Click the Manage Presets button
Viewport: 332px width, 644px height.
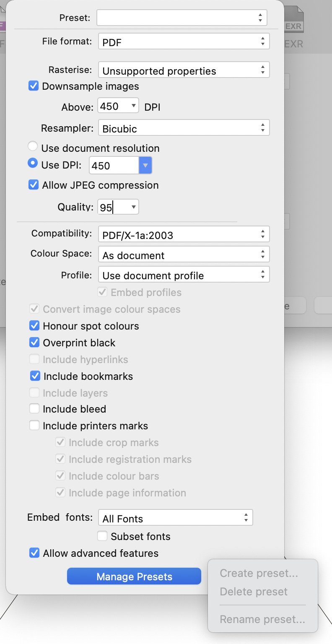tap(134, 576)
